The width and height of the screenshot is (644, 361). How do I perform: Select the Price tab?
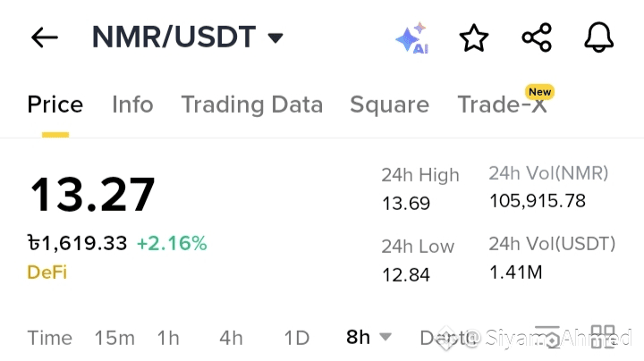click(55, 105)
